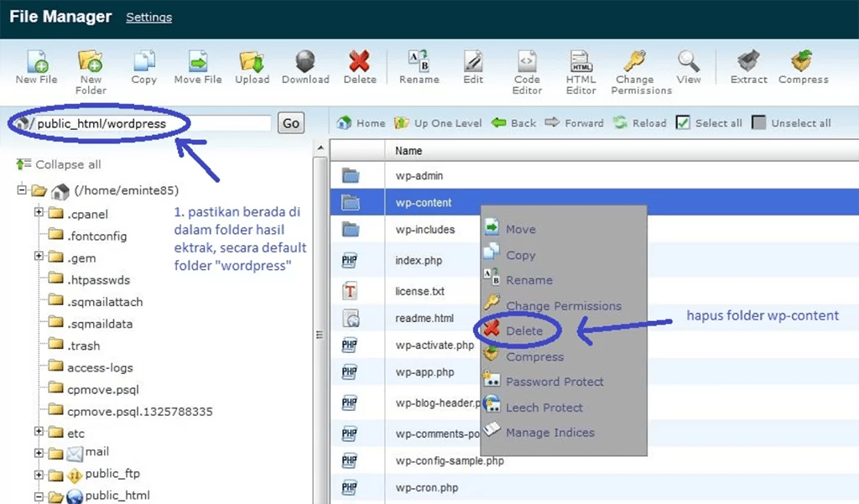Click Up One Level
The height and width of the screenshot is (504, 859).
[438, 122]
